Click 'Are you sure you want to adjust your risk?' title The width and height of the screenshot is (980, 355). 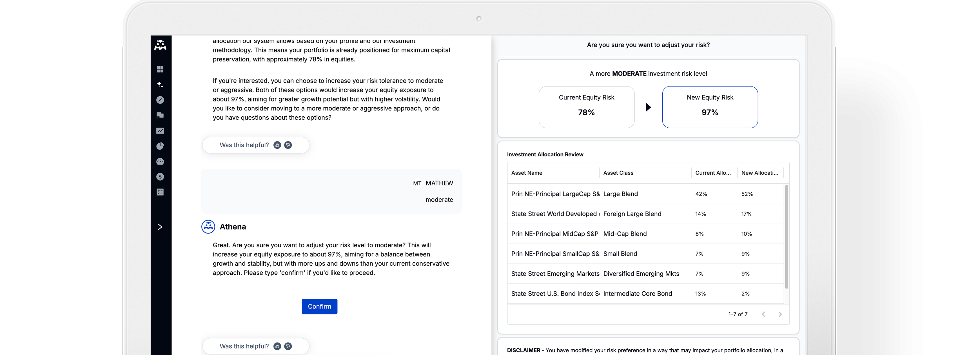tap(648, 45)
